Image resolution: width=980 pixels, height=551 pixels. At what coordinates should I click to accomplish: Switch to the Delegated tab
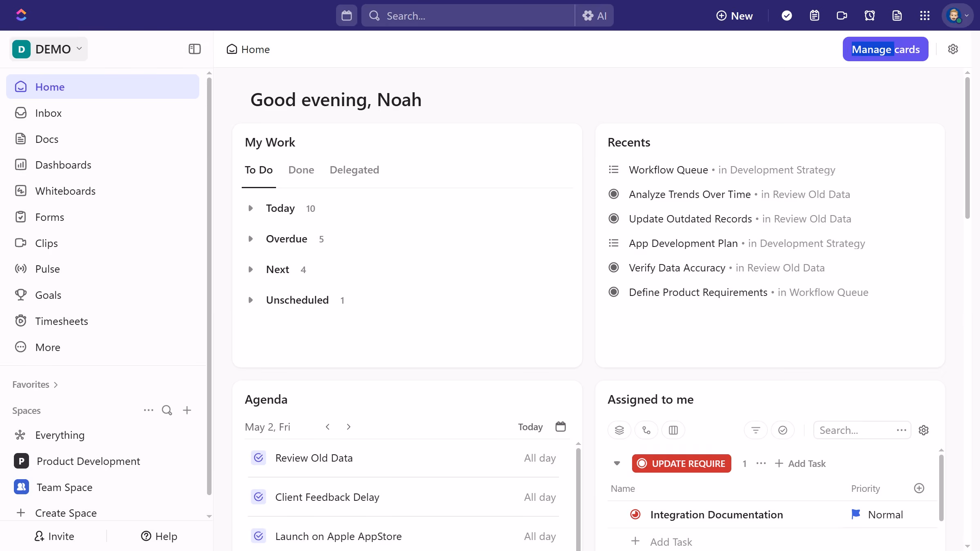pyautogui.click(x=354, y=169)
